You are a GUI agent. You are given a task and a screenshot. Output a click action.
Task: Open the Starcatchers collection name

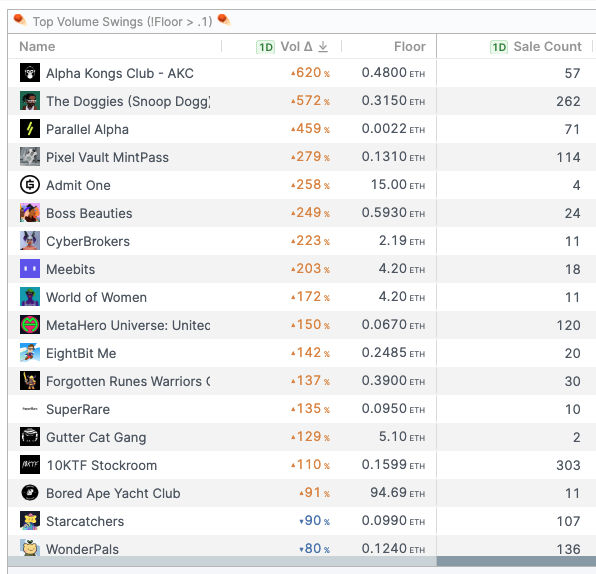pos(85,522)
